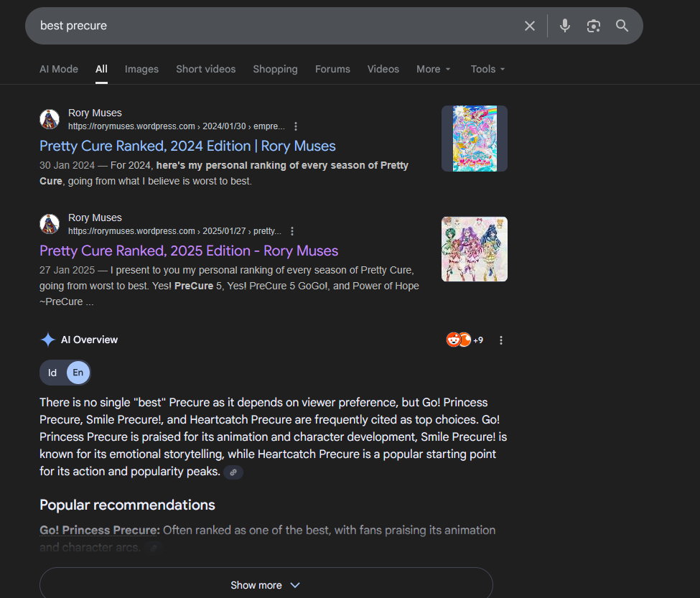Click Rory Muses site name on 2024 result
700x598 pixels.
tap(95, 113)
